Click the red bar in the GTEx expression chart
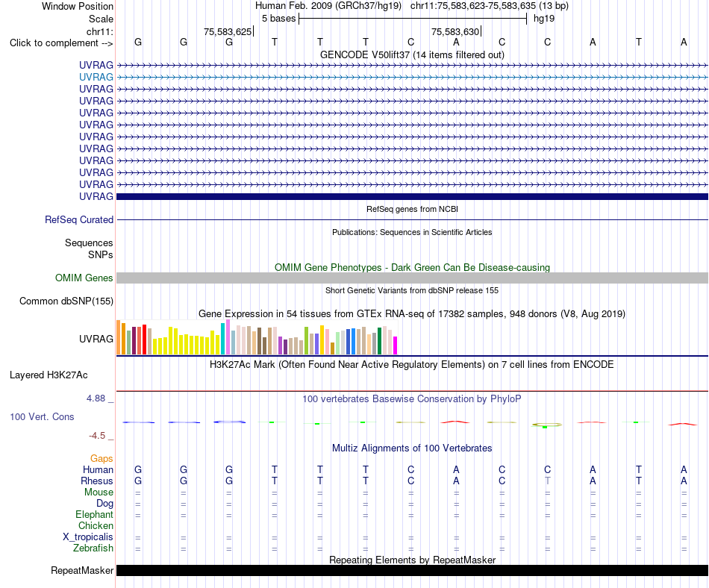 (144, 340)
